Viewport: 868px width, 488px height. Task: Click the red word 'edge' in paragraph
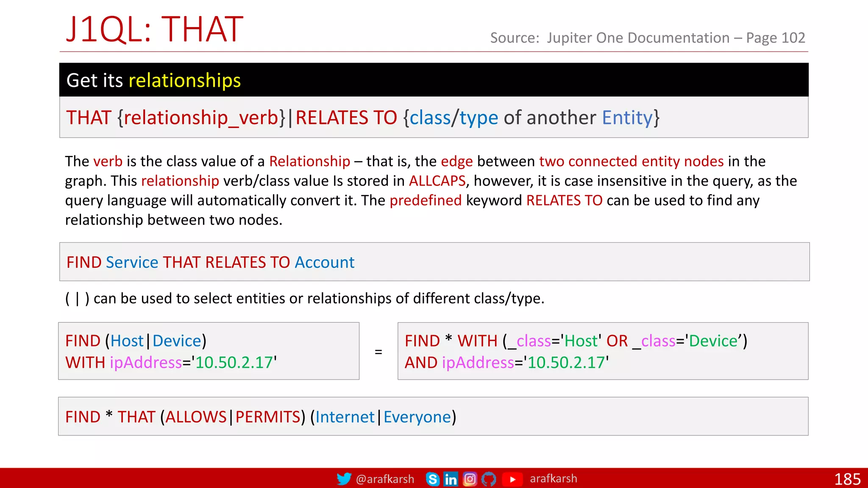click(456, 161)
